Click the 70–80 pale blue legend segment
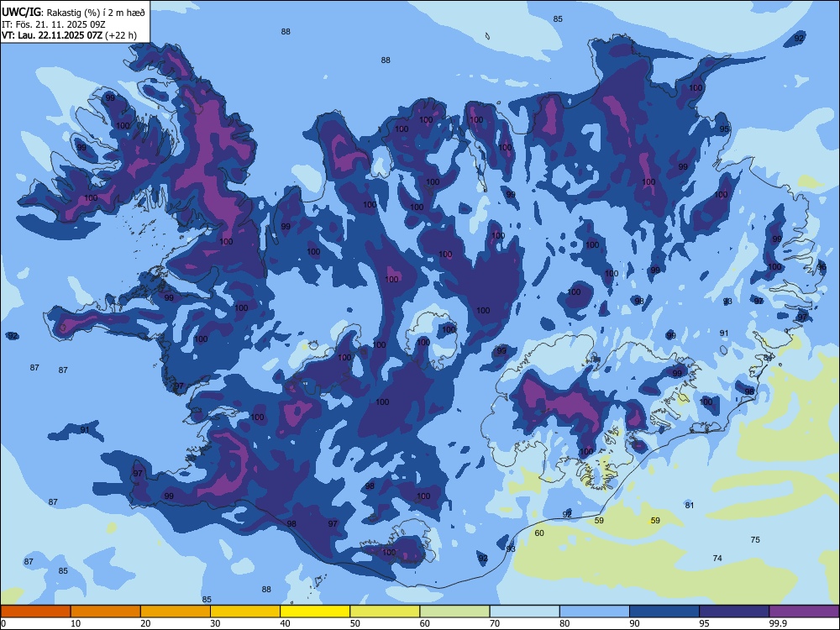Viewport: 840px width, 630px height. click(x=524, y=612)
